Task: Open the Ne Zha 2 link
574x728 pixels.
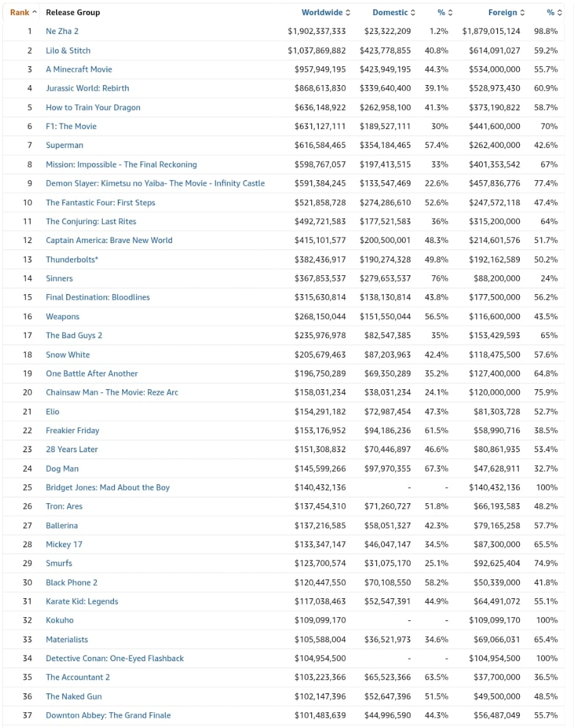Action: coord(62,31)
